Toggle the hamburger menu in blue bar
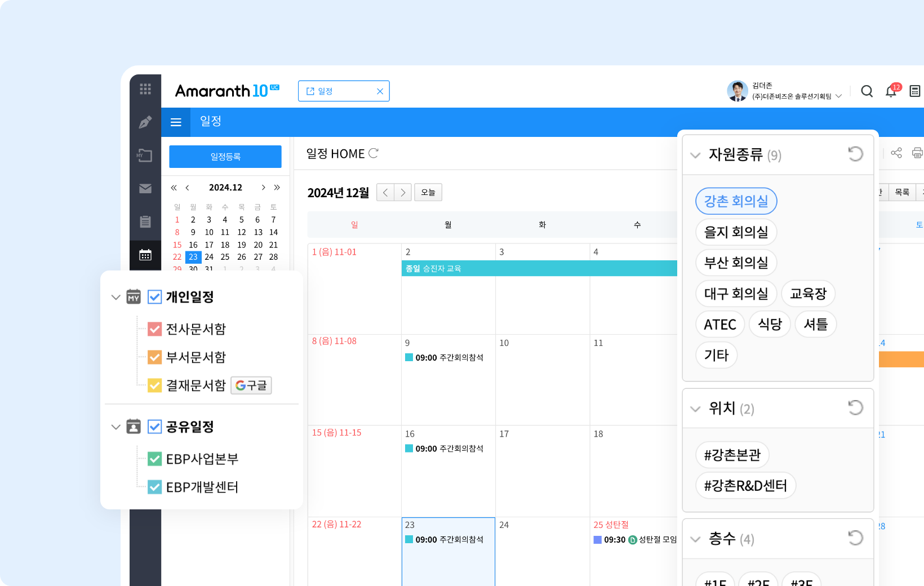Viewport: 924px width, 586px height. pyautogui.click(x=176, y=122)
